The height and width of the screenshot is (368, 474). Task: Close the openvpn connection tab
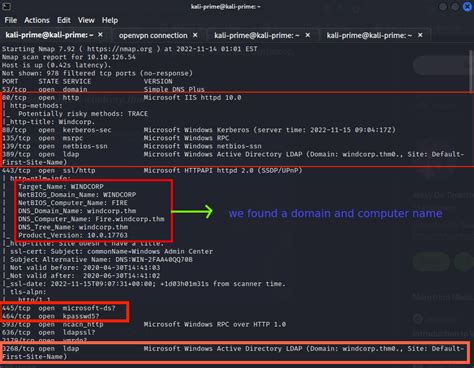(x=195, y=35)
